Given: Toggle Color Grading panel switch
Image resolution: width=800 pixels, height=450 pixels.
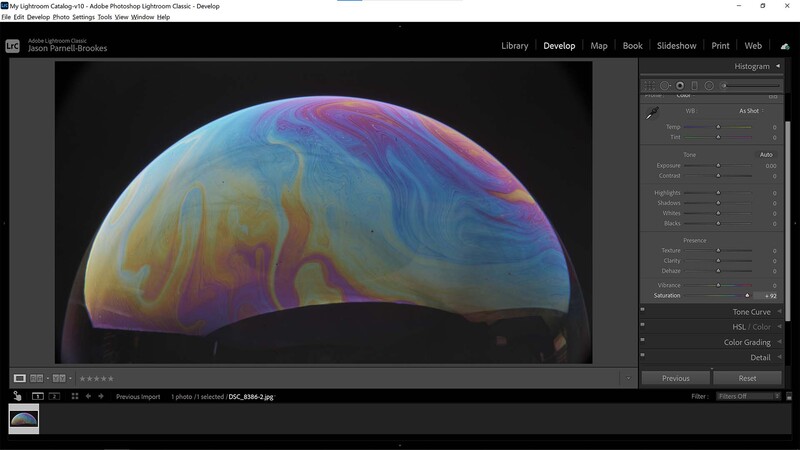Looking at the screenshot, I should 642,340.
